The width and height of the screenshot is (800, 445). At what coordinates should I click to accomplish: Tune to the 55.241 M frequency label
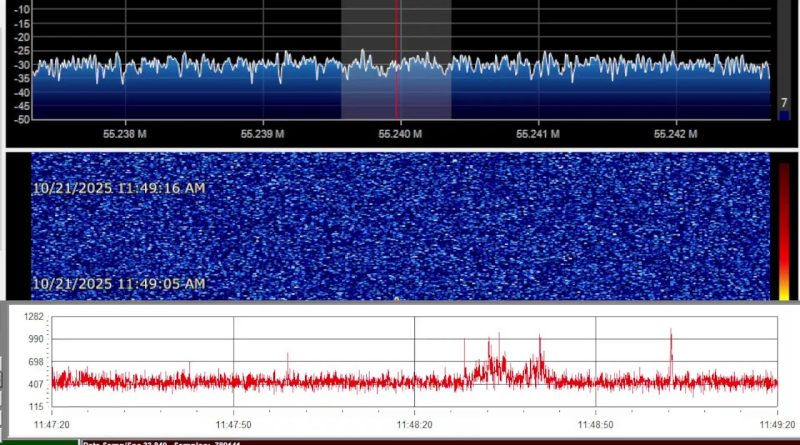539,133
